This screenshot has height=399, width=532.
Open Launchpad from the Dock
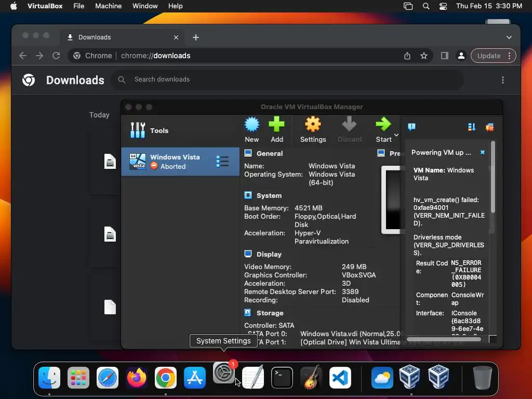point(78,377)
